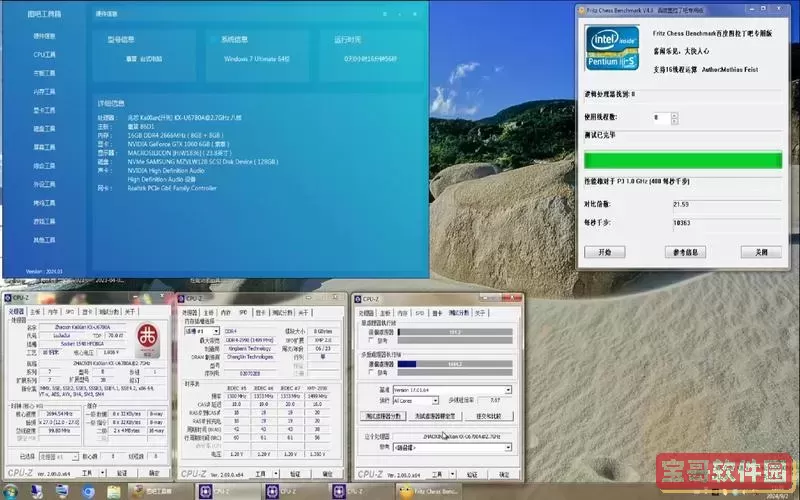Open the 处理器 #1 selection dropdown
800x500 pixels.
59,456
